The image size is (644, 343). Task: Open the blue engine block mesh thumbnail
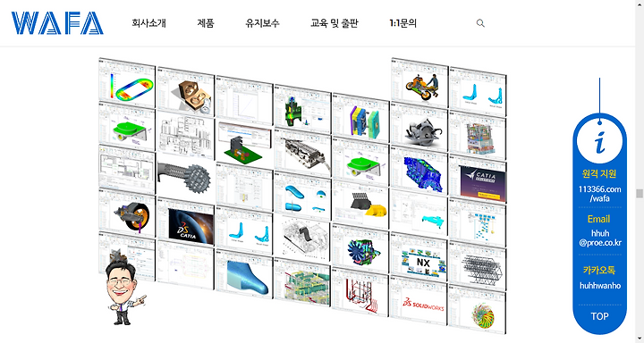click(419, 170)
